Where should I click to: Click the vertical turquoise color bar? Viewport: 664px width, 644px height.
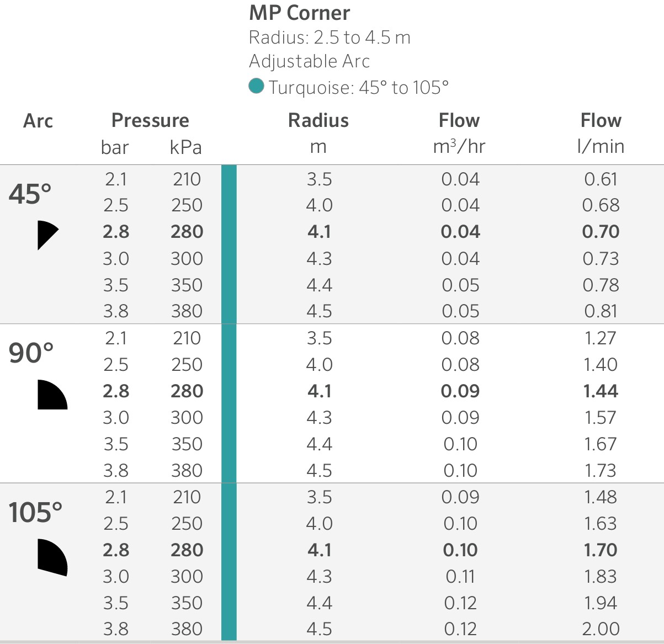pyautogui.click(x=229, y=402)
